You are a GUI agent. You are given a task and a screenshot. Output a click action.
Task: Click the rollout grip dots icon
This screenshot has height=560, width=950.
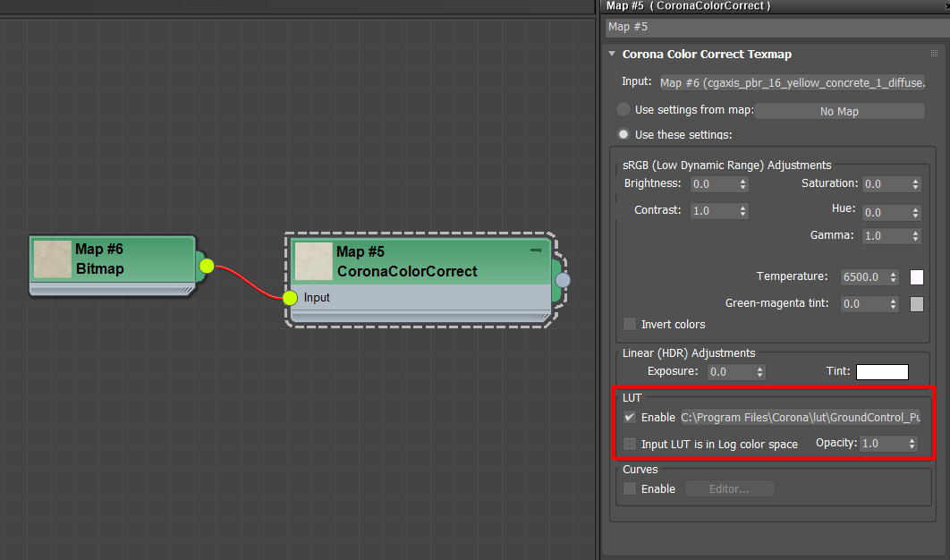point(934,55)
